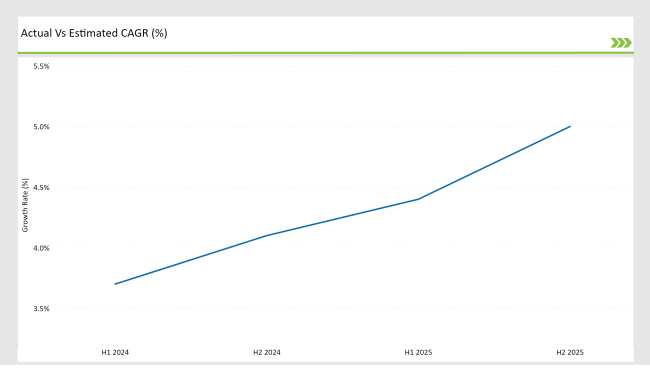Click the '5.5%' y-axis label
The height and width of the screenshot is (370, 650).
click(x=41, y=66)
